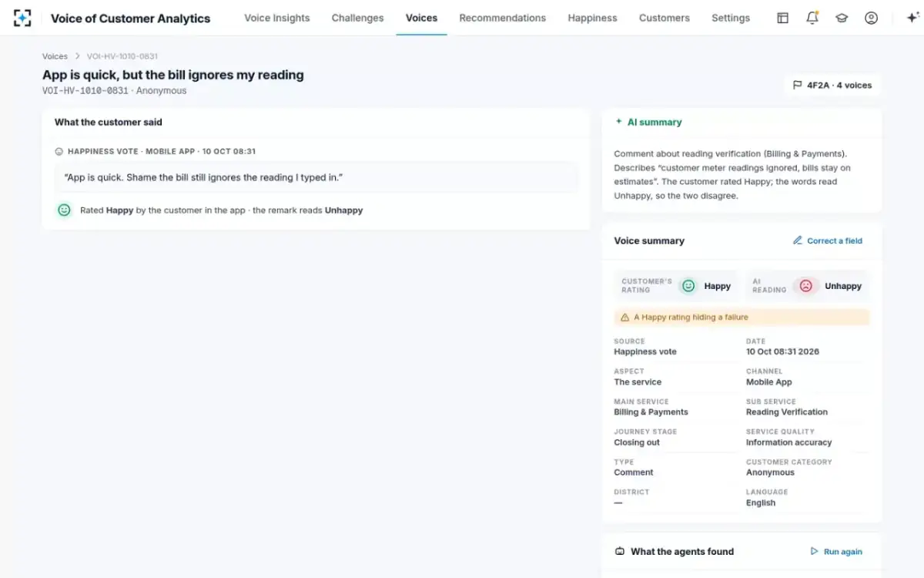The width and height of the screenshot is (924, 578).
Task: Click the sparkle icon next to AI summary
Action: 619,122
